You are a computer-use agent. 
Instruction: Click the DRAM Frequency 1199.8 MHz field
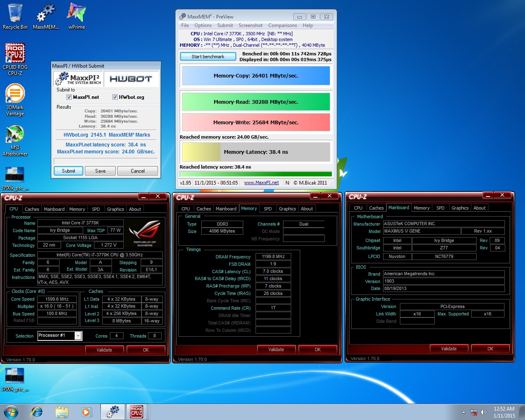[273, 256]
